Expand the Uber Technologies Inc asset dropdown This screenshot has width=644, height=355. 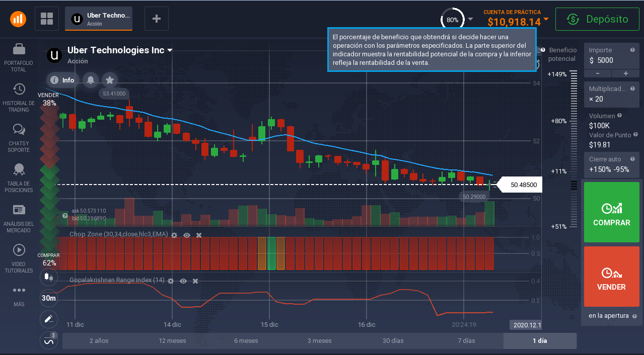(x=170, y=50)
